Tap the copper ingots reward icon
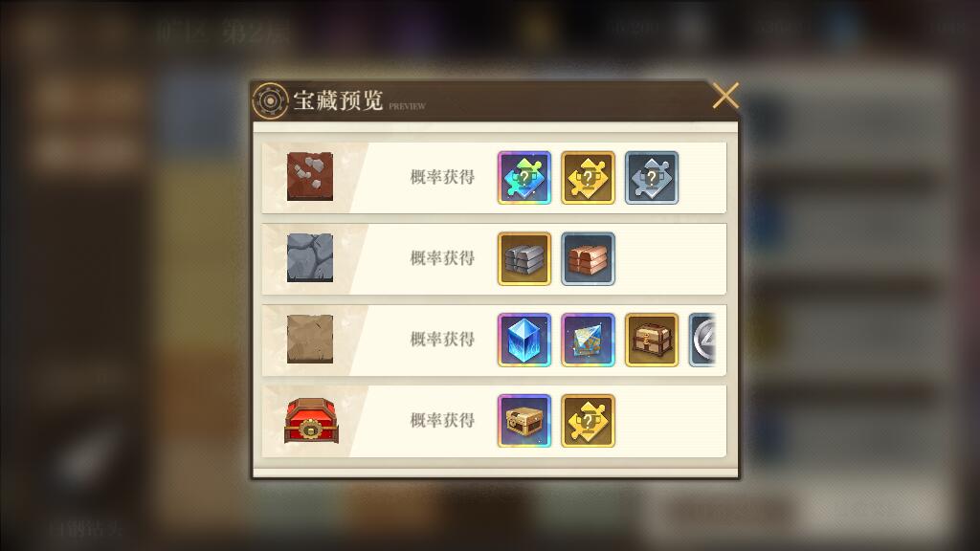The height and width of the screenshot is (551, 980). pos(589,258)
